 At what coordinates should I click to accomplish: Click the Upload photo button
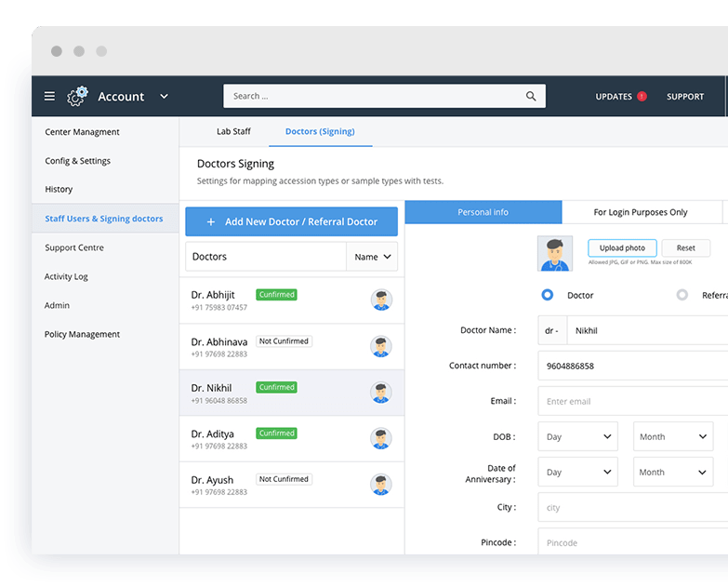[x=622, y=248]
